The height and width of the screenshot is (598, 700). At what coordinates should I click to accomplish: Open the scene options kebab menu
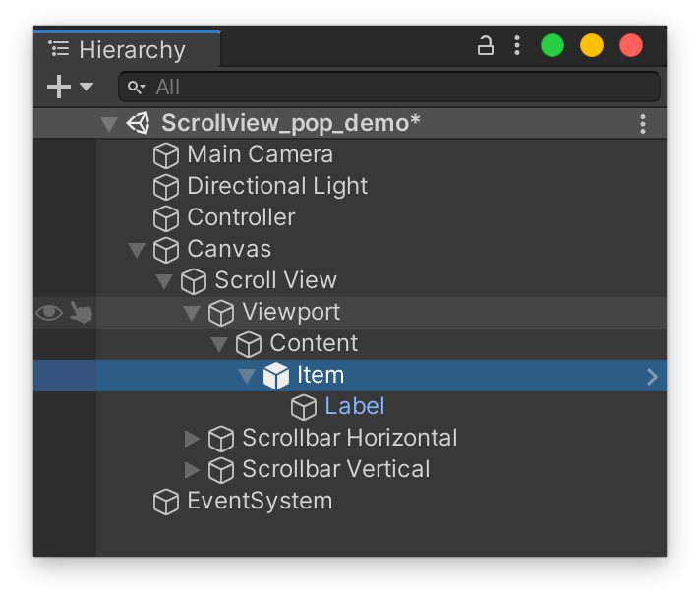[x=643, y=124]
